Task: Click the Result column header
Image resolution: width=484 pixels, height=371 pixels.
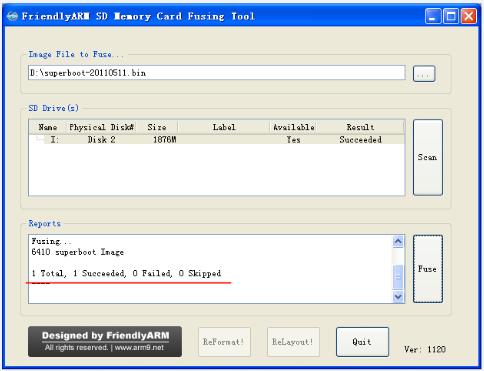Action: [361, 127]
